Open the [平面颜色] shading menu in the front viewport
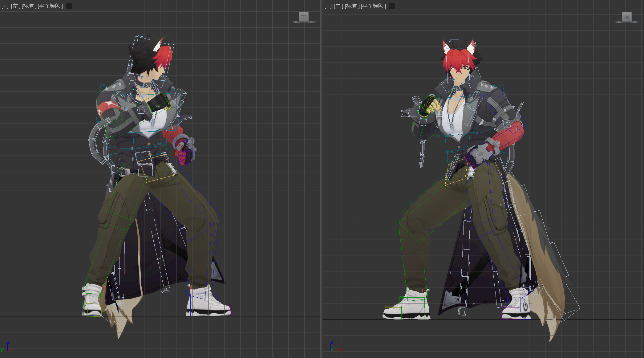644x358 pixels. (373, 6)
